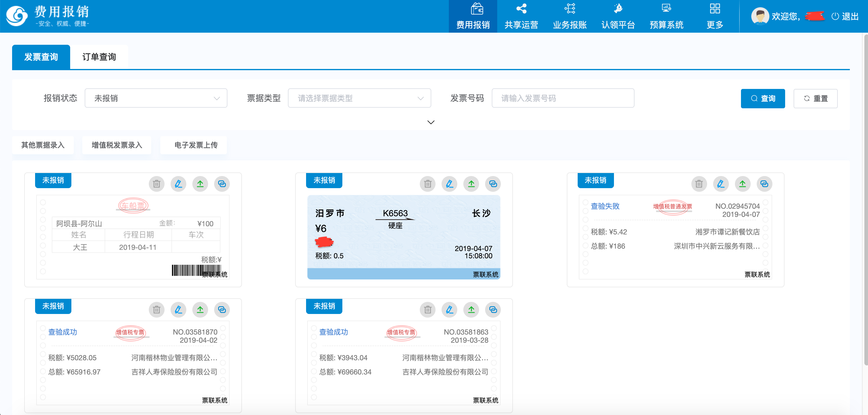Click the 发票号码 input field
868x415 pixels.
point(562,98)
